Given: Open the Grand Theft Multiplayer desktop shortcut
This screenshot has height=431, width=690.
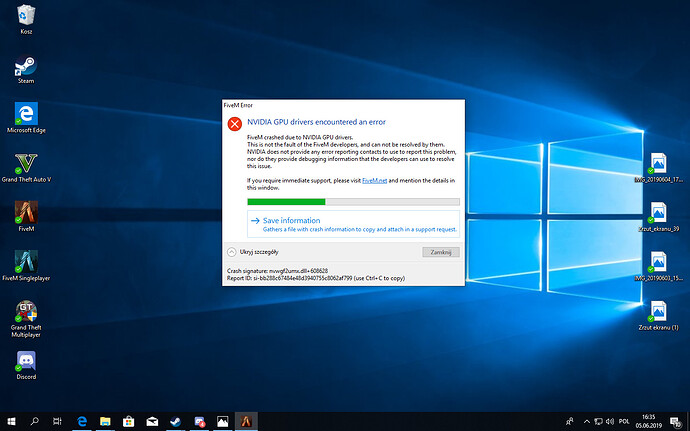Looking at the screenshot, I should click(26, 310).
